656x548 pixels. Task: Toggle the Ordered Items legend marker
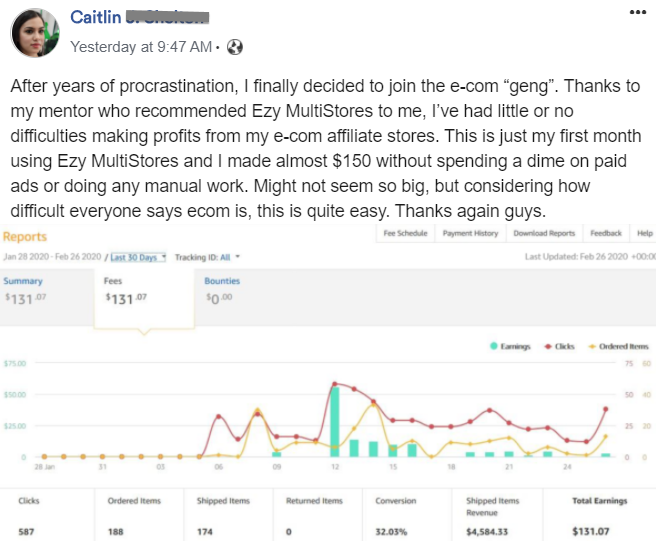[x=591, y=346]
